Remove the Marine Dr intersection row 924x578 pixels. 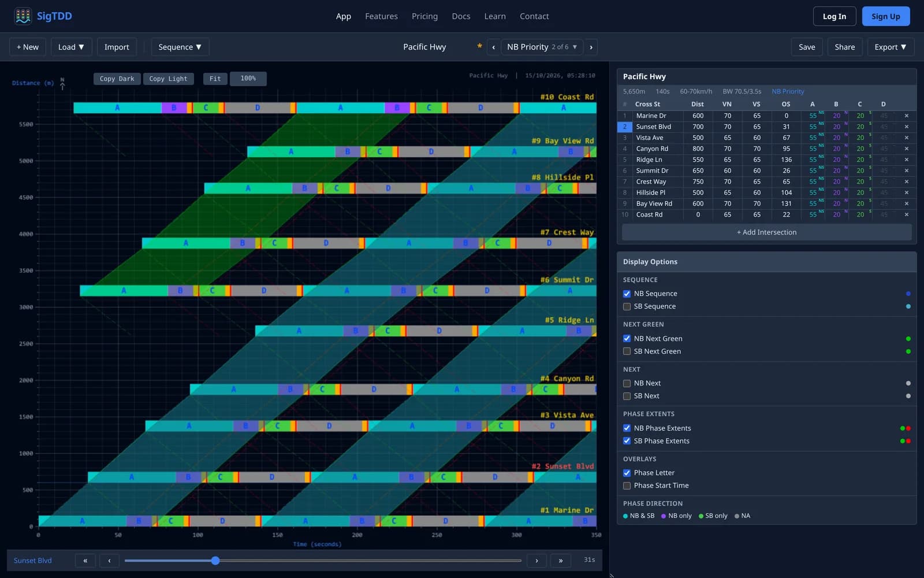(906, 116)
